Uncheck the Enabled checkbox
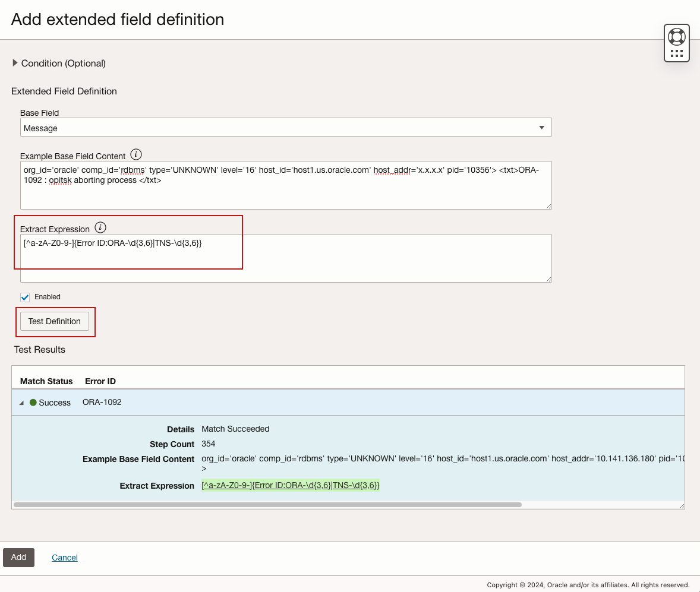 [24, 297]
